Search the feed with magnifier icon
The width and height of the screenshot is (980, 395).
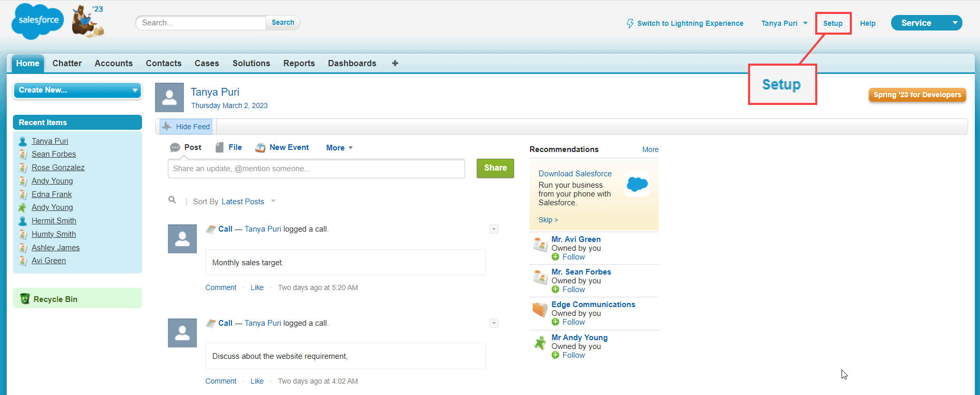pos(172,200)
